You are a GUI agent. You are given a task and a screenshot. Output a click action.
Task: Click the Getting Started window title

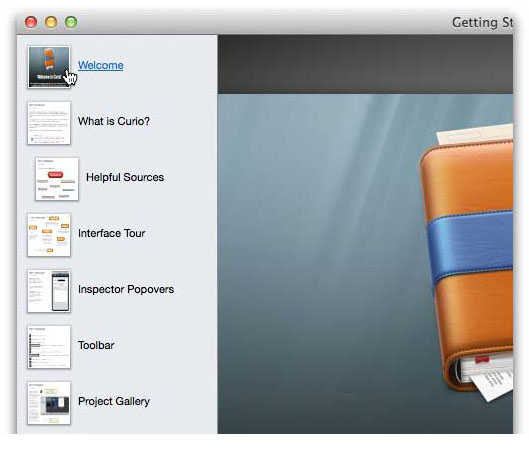coord(482,23)
